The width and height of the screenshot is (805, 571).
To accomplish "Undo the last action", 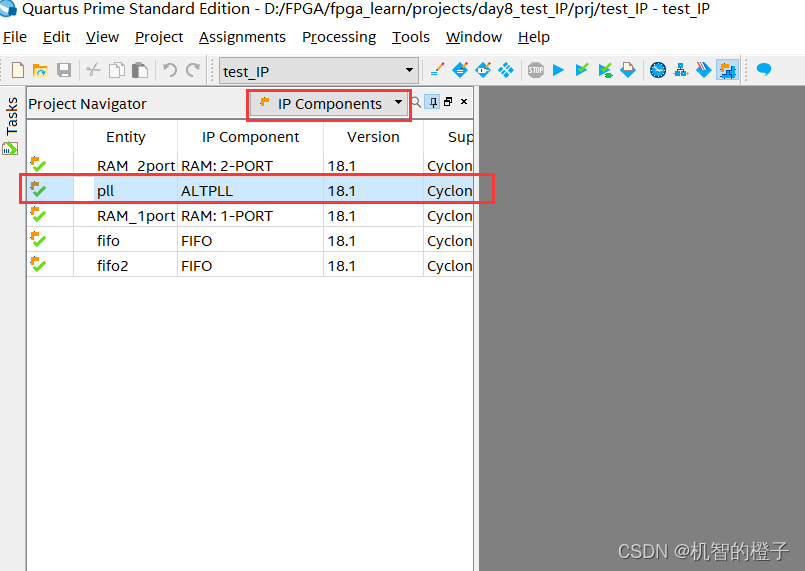I will 169,70.
